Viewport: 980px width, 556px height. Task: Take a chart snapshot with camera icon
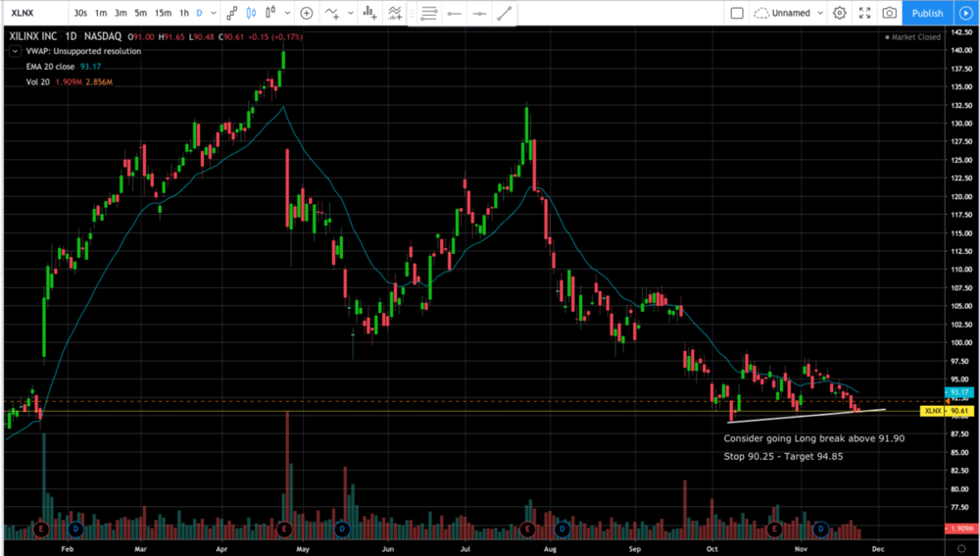889,14
